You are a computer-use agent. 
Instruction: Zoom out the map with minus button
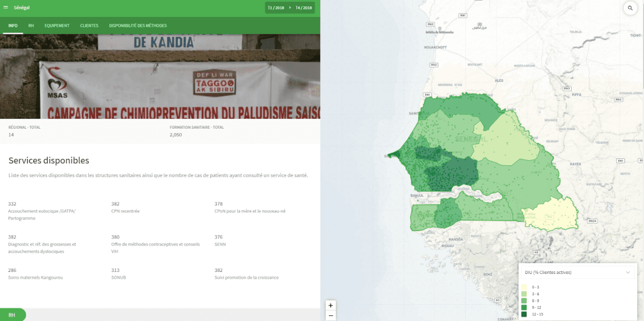coord(331,315)
